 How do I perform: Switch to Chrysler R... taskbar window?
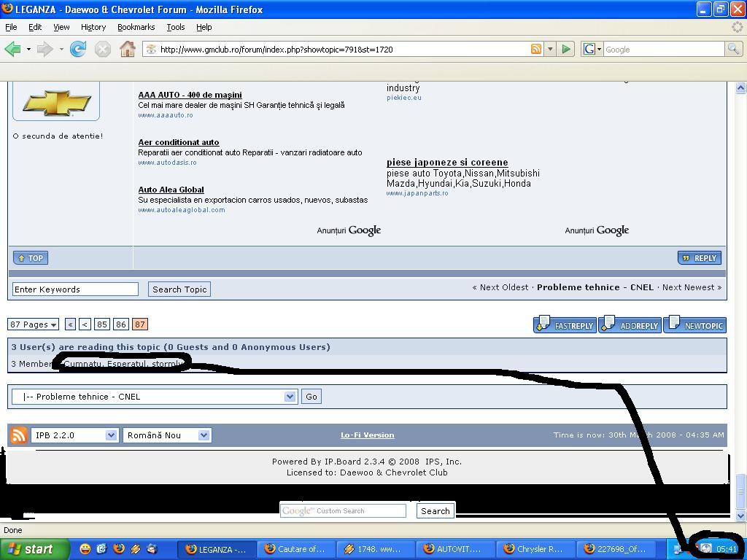tap(535, 549)
